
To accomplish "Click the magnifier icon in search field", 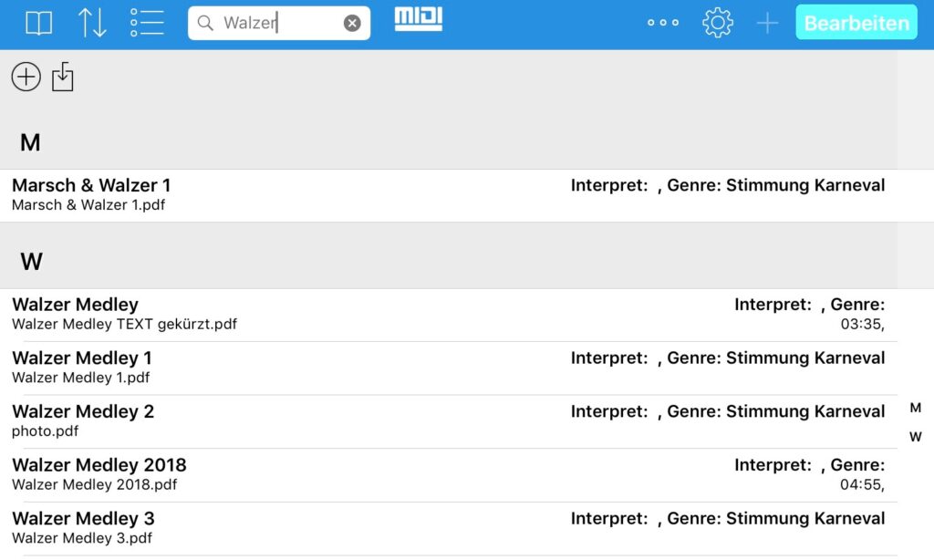I will [x=205, y=23].
